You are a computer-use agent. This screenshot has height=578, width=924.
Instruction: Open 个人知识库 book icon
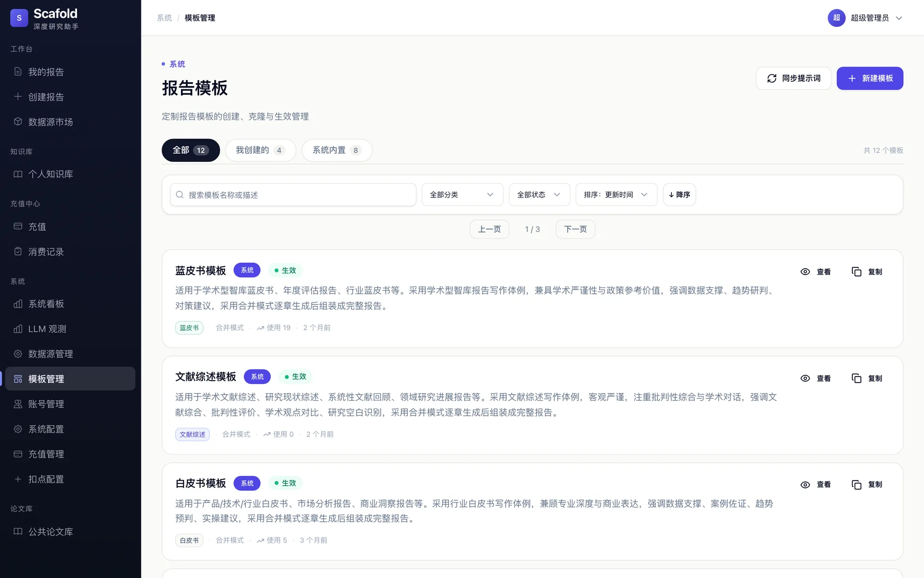[18, 174]
